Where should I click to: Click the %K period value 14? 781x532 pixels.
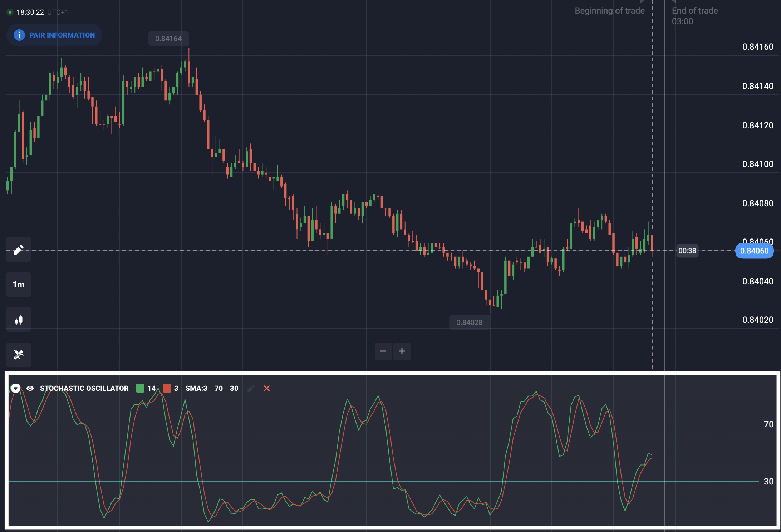point(152,388)
